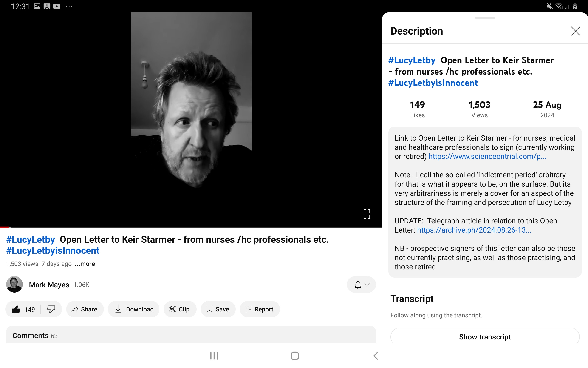Share the video
The width and height of the screenshot is (588, 368).
click(85, 309)
